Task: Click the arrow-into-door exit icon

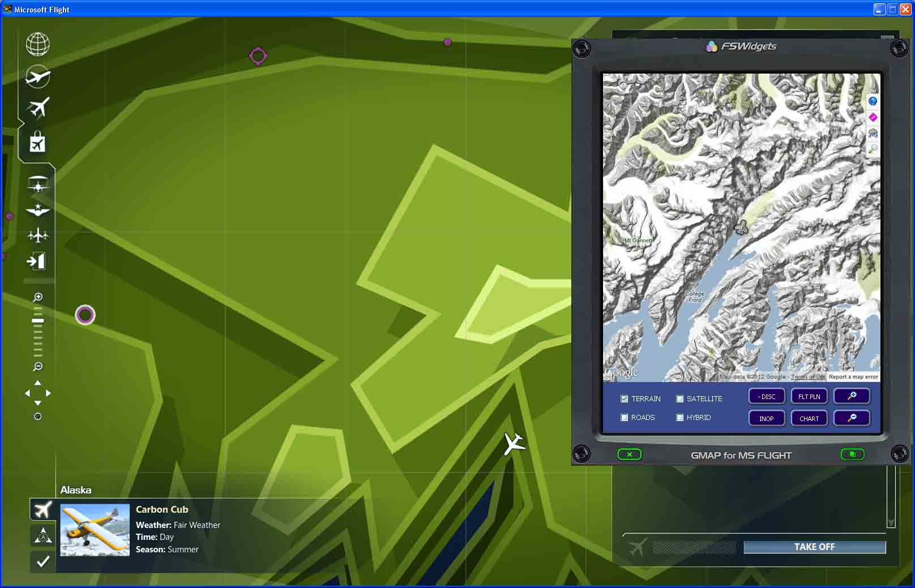Action: [36, 261]
